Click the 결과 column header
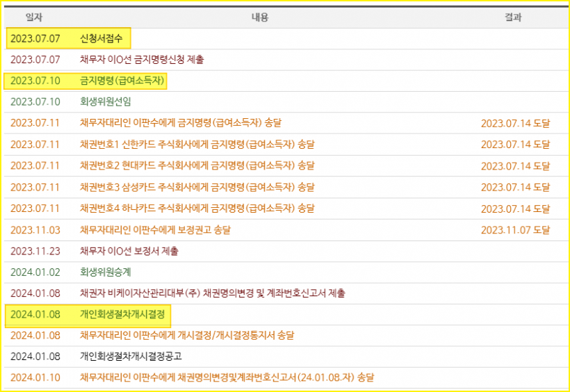570x392 pixels. click(x=513, y=17)
